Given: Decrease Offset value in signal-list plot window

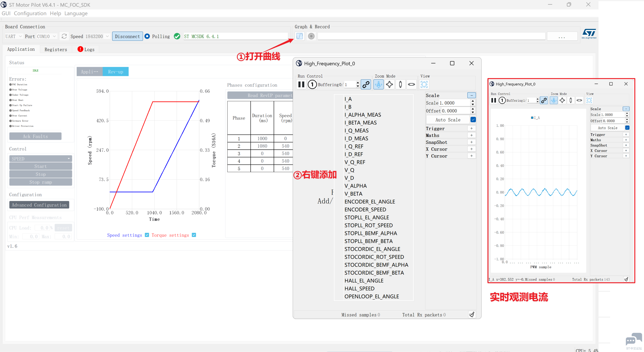Looking at the screenshot, I should click(x=473, y=112).
